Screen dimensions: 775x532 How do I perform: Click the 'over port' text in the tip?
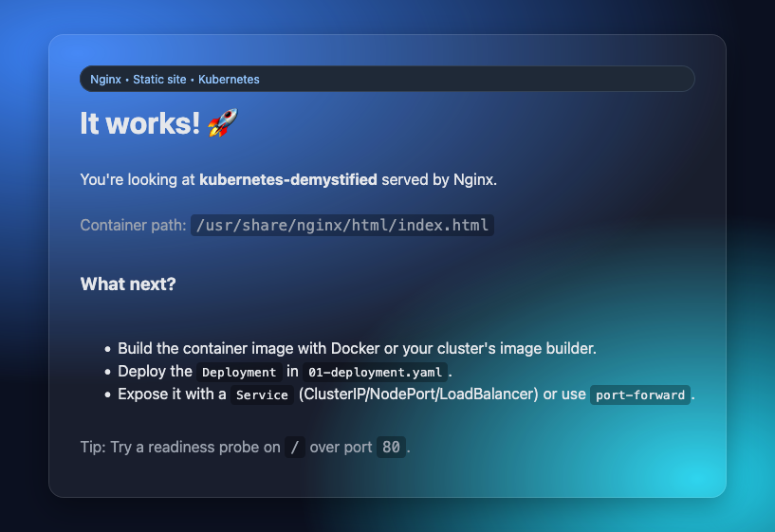point(341,447)
